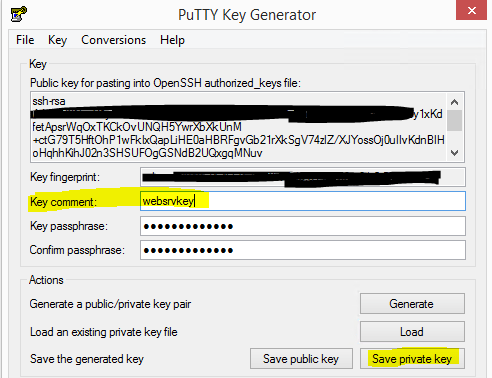
Task: Open the File menu
Action: 25,40
